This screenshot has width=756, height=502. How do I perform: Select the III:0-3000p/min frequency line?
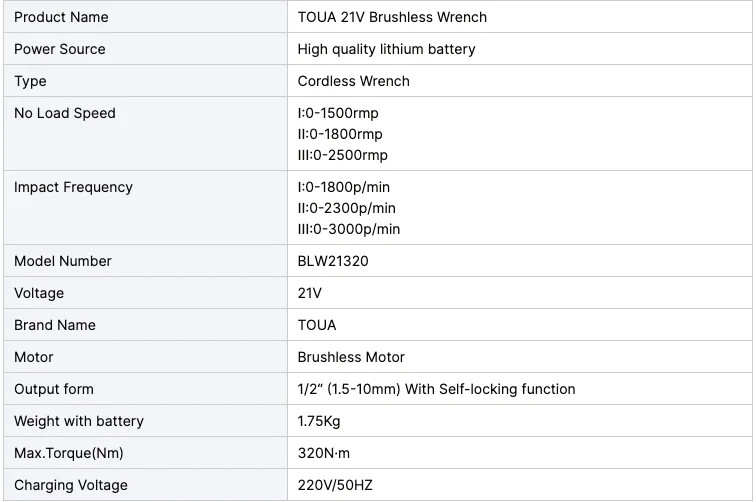348,229
